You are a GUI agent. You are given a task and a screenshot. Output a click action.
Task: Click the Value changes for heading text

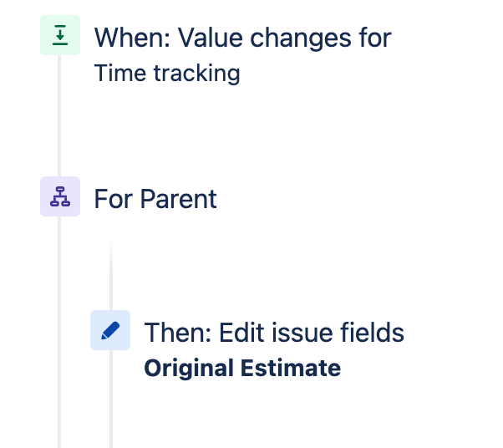point(285,38)
